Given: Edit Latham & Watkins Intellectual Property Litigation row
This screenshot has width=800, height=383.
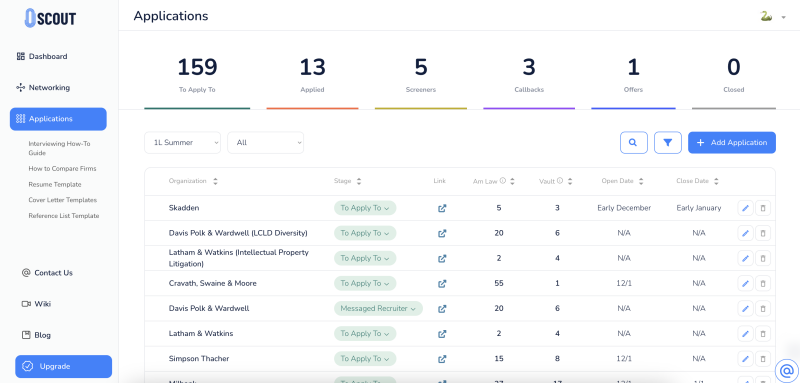Looking at the screenshot, I should 745,258.
